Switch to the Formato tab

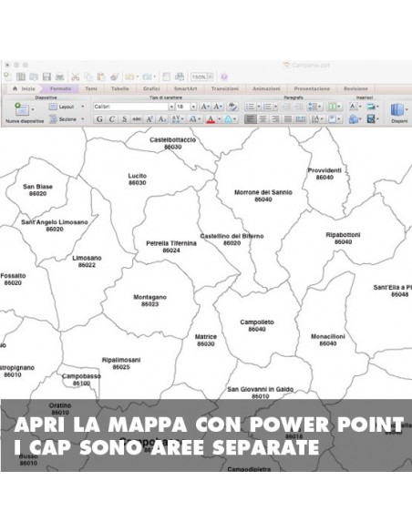click(61, 89)
